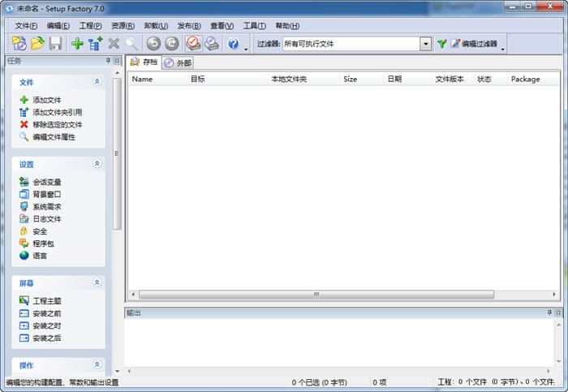Click the blue Help question mark icon

tap(234, 44)
